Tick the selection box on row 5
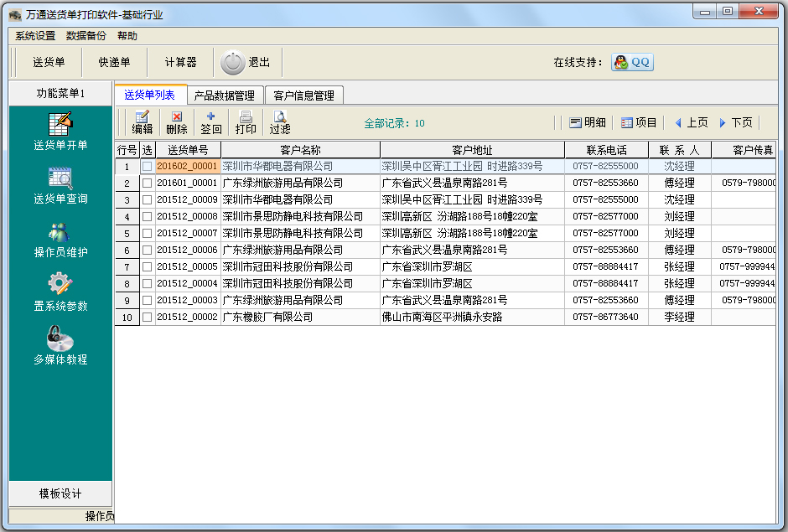The width and height of the screenshot is (788, 532). [147, 233]
